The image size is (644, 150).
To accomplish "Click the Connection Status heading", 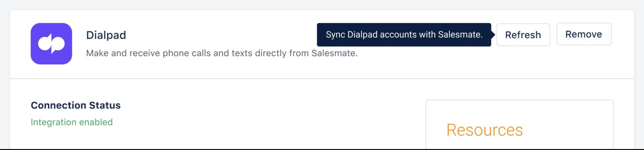I will pos(76,105).
